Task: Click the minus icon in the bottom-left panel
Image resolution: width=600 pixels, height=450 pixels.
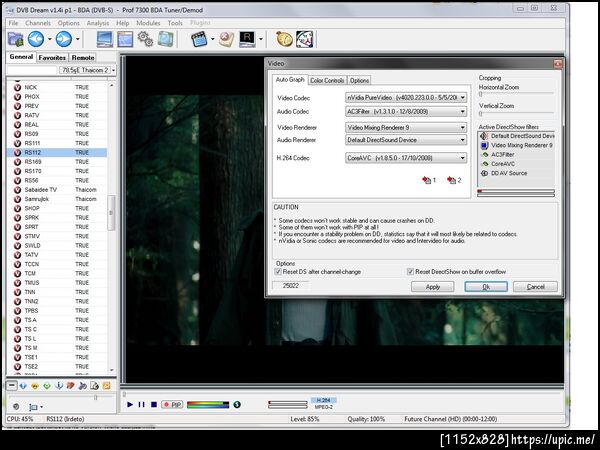Action: click(x=12, y=386)
